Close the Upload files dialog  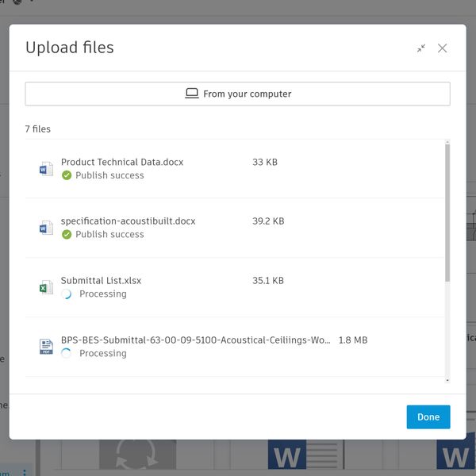coord(443,48)
